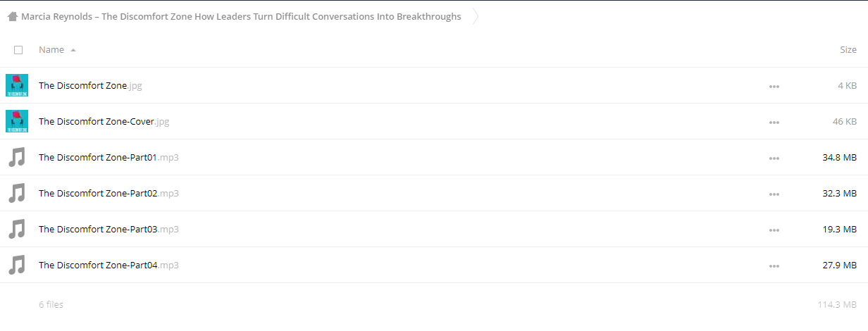
Task: Open more options for Discomfort Zone-Cover.jpg
Action: coord(774,122)
